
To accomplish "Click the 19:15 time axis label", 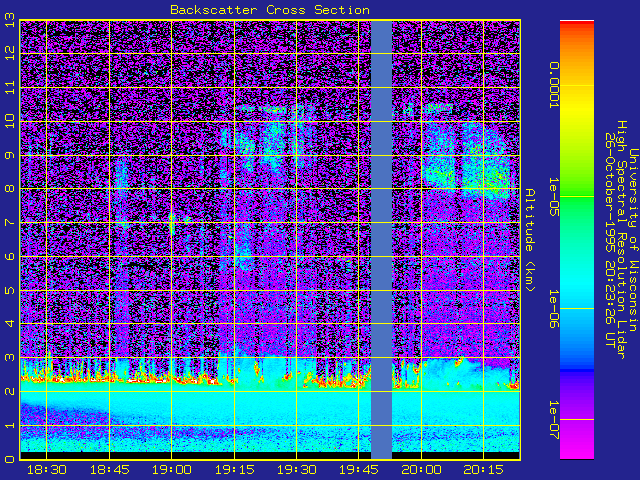I will click(x=234, y=470).
